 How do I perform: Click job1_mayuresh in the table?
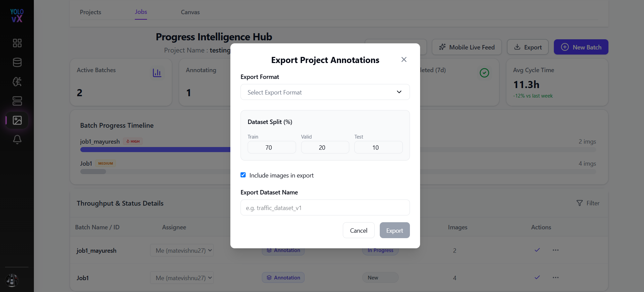(x=97, y=251)
